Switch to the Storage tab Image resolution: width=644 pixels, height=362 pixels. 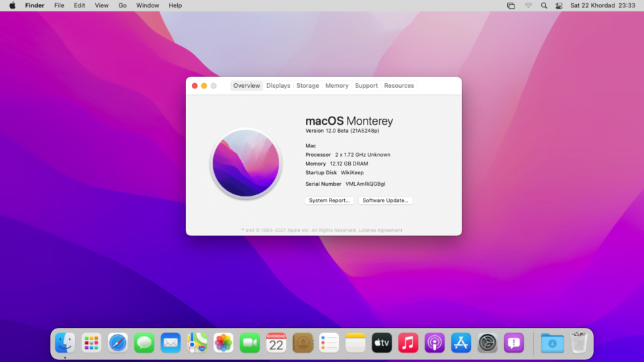tap(308, 86)
